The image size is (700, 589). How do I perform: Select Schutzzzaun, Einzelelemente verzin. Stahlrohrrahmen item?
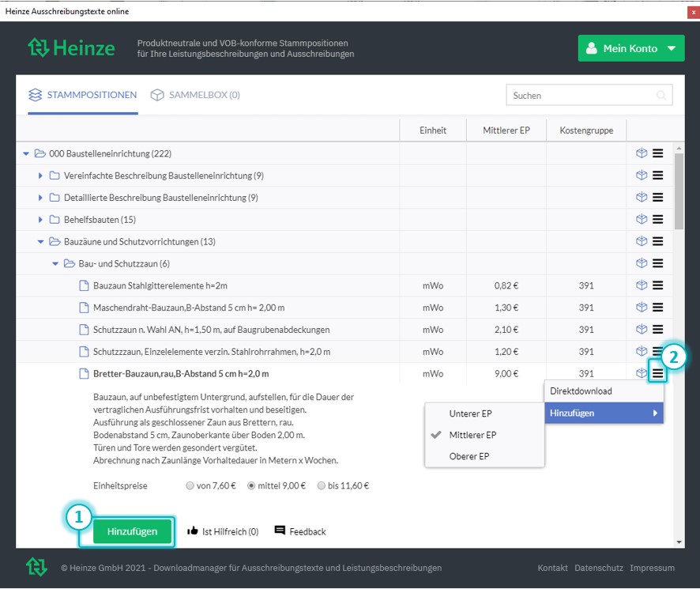[x=212, y=352]
